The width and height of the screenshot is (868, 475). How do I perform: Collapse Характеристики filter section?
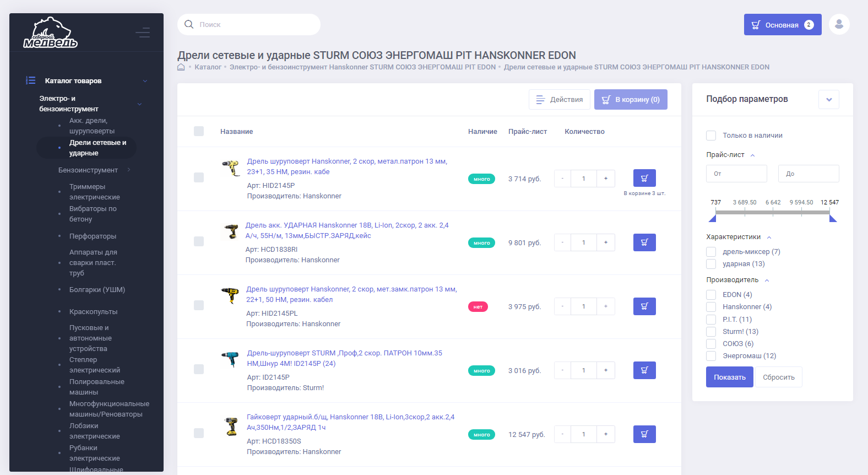click(x=769, y=237)
